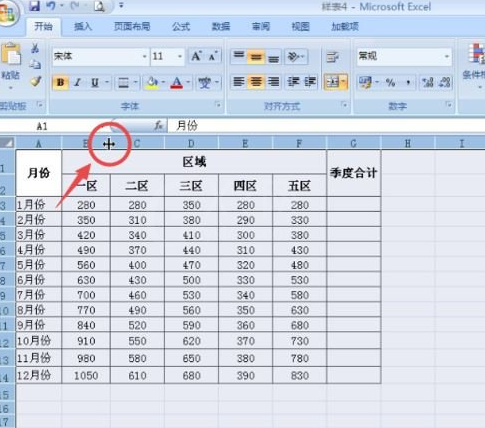Viewport: 485px width, 428px height.
Task: Toggle Bold formatting
Action: click(x=60, y=82)
